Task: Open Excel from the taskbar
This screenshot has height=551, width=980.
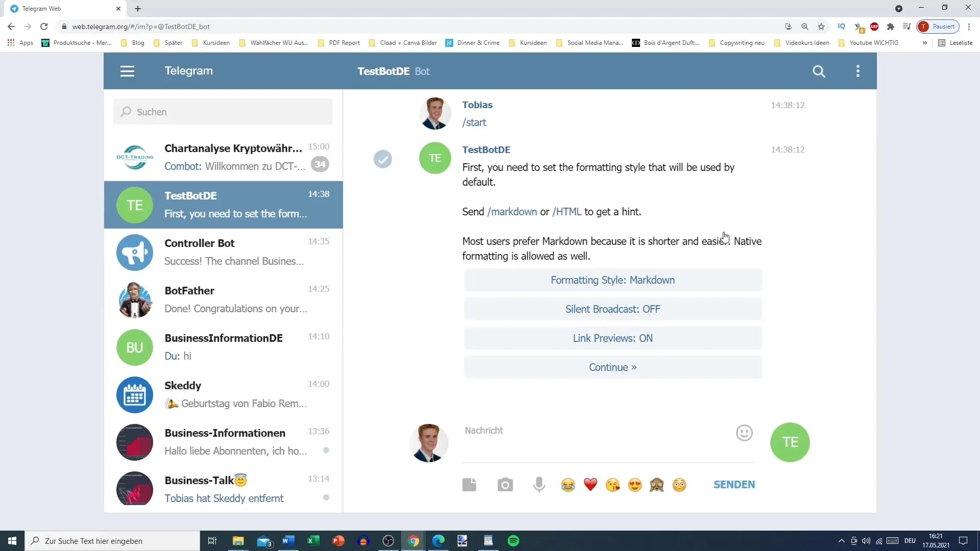Action: coord(313,541)
